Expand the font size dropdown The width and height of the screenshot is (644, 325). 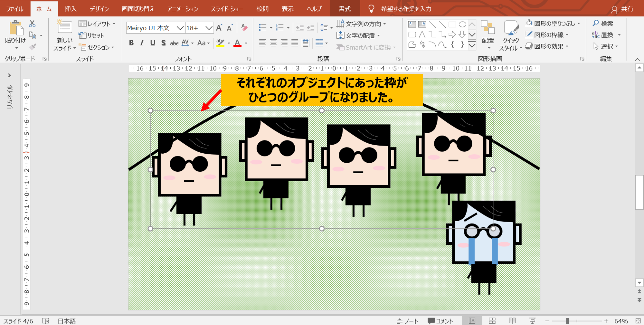click(209, 28)
